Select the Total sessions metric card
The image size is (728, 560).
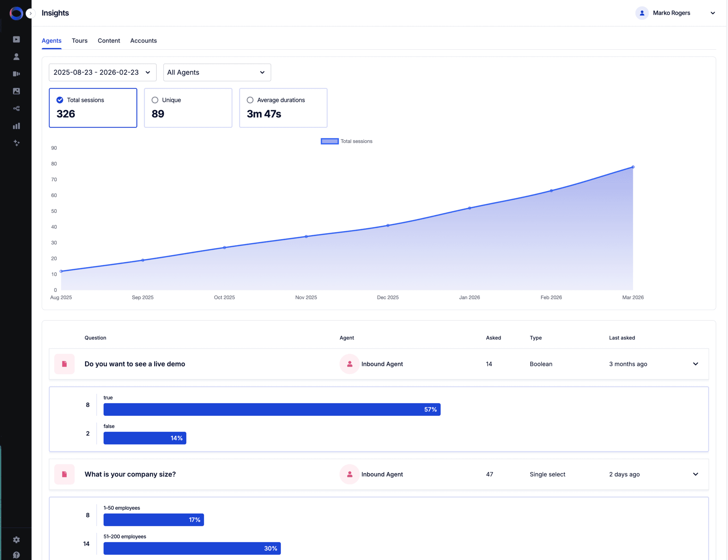tap(93, 108)
